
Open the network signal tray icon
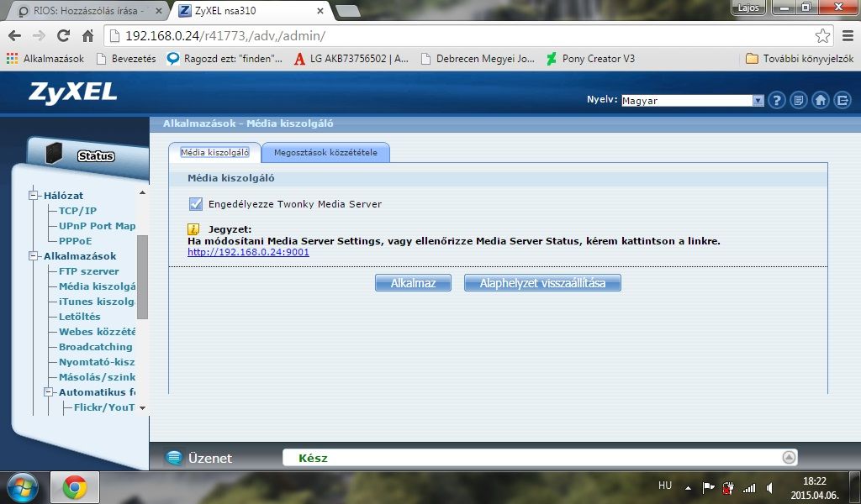[749, 487]
